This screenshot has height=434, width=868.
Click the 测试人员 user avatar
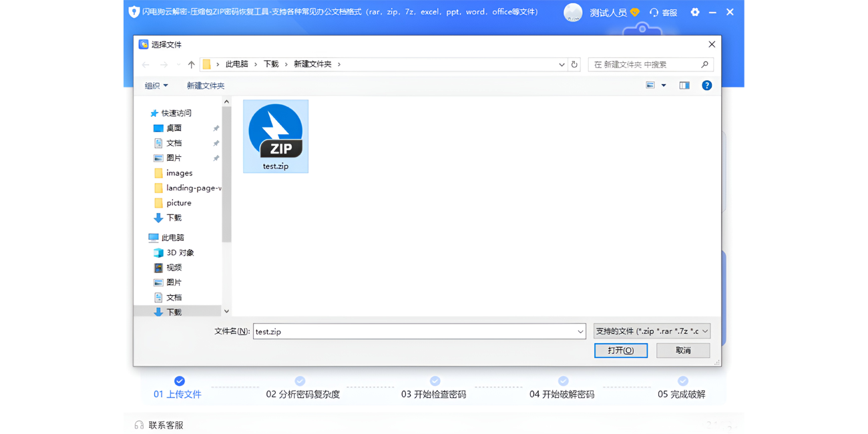coord(573,11)
